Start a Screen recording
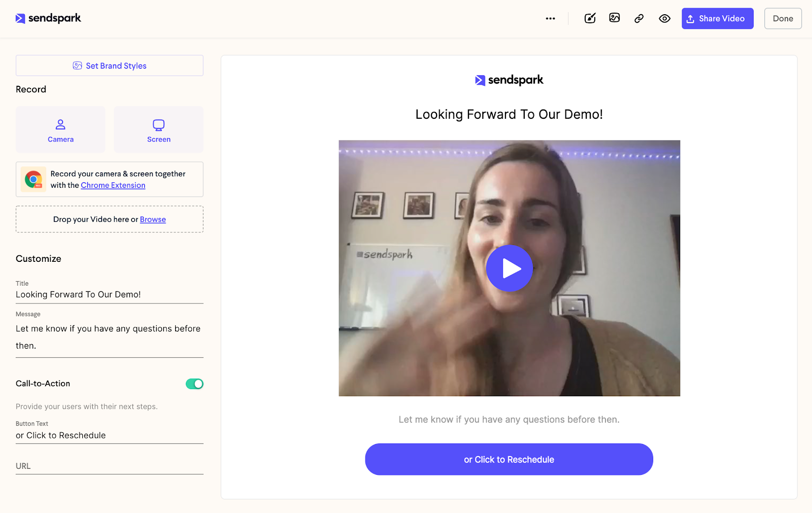This screenshot has height=513, width=812. tap(159, 129)
